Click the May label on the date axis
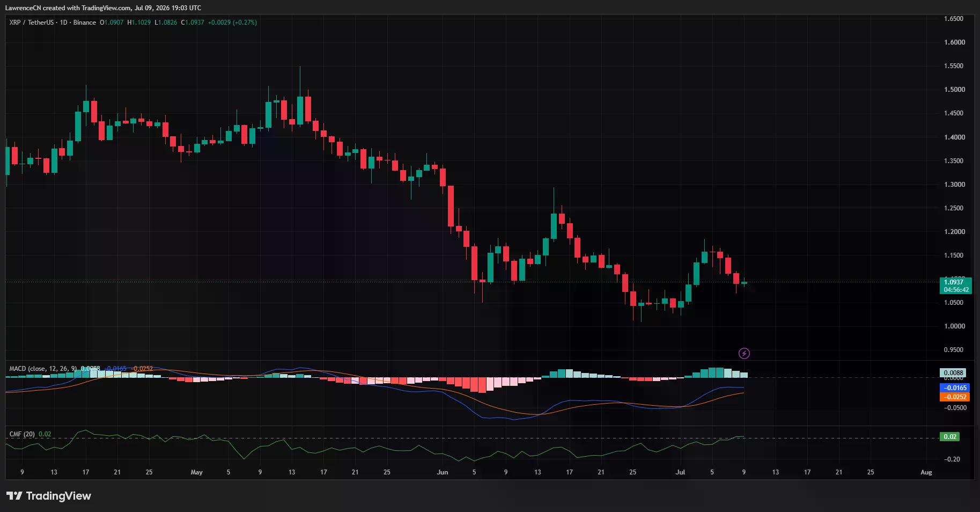The width and height of the screenshot is (980, 512). (197, 472)
